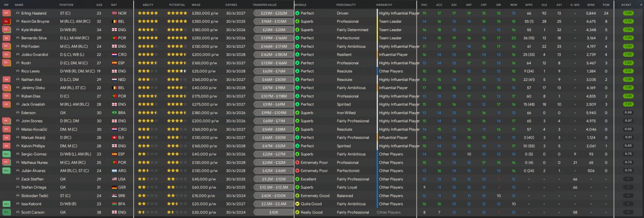Click the Trn status badge beside Jérémy Doku
The height and width of the screenshot is (218, 644).
click(7, 88)
